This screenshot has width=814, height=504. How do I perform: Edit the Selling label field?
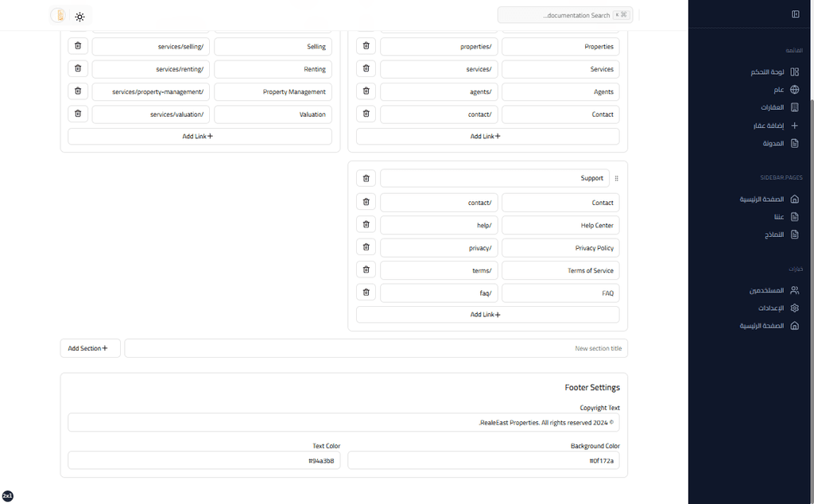273,46
